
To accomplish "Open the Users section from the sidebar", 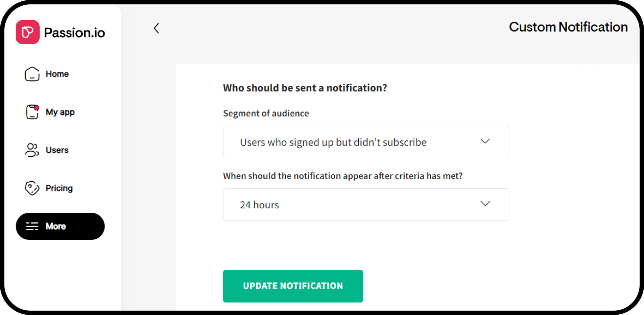I will [x=57, y=150].
